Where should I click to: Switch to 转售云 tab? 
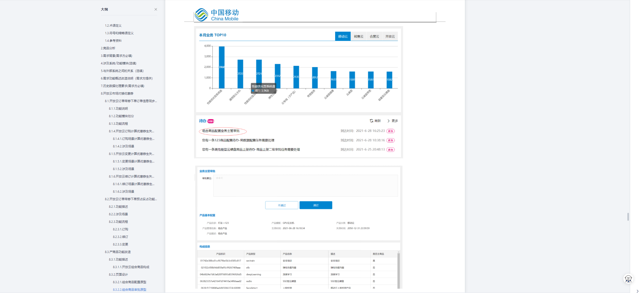point(358,36)
